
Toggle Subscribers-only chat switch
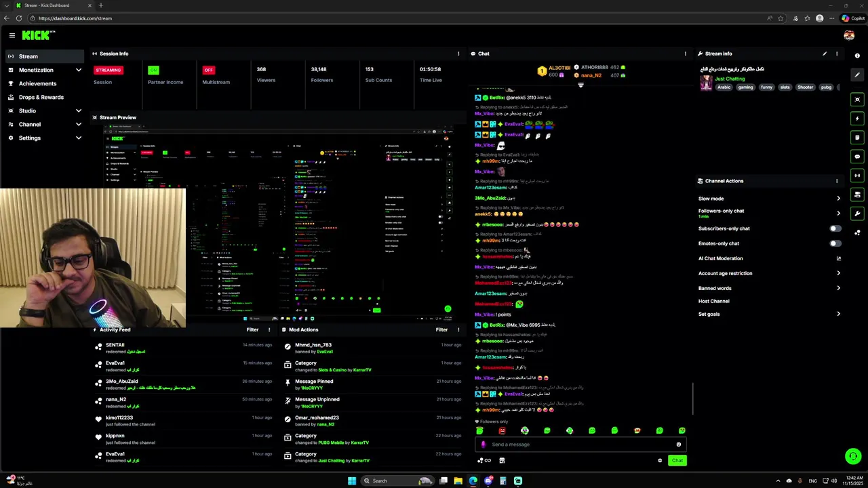point(835,228)
